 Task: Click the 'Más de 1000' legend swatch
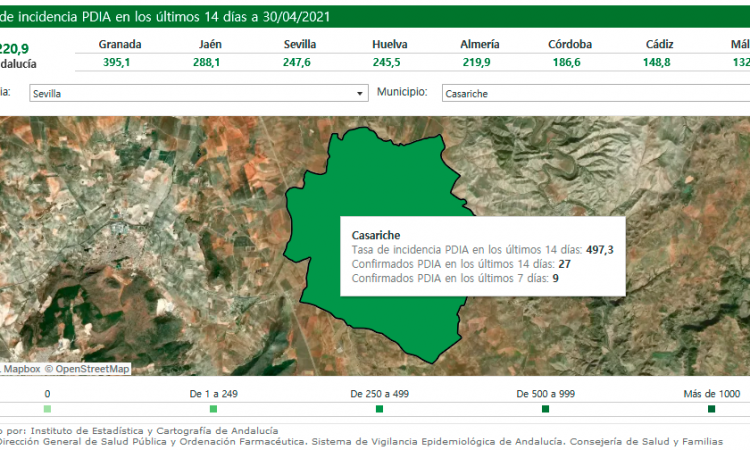coord(711,409)
